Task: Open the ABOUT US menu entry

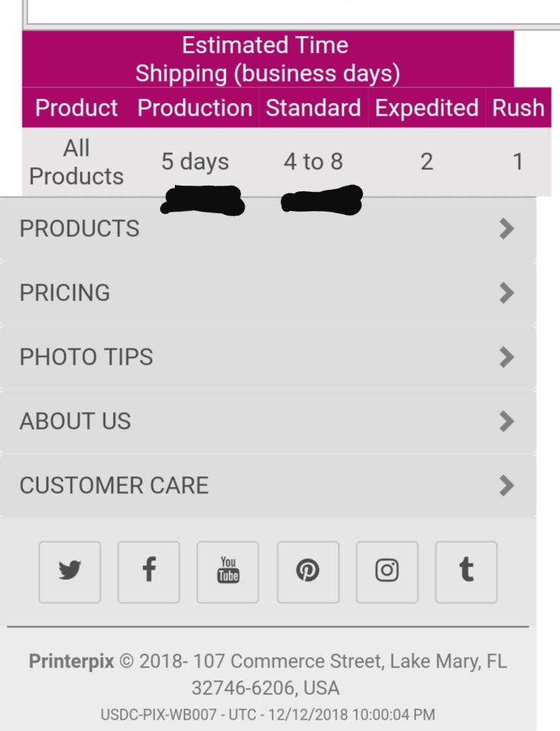Action: tap(75, 421)
